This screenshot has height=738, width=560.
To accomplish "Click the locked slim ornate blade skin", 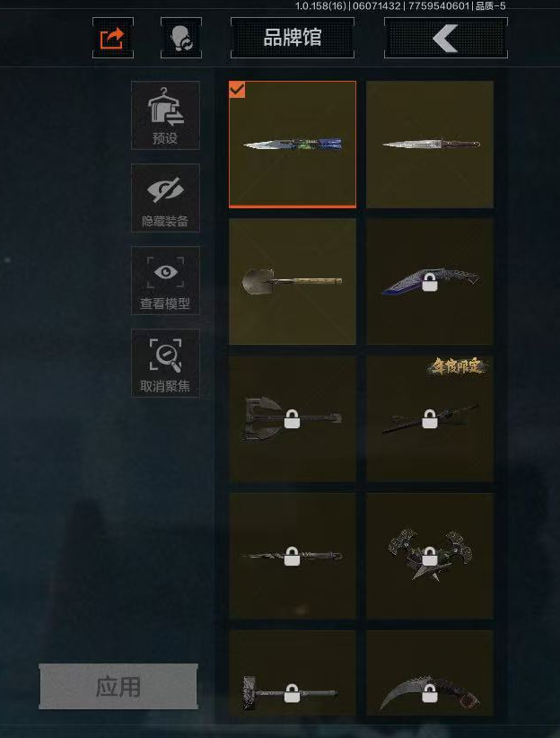I will coord(293,557).
